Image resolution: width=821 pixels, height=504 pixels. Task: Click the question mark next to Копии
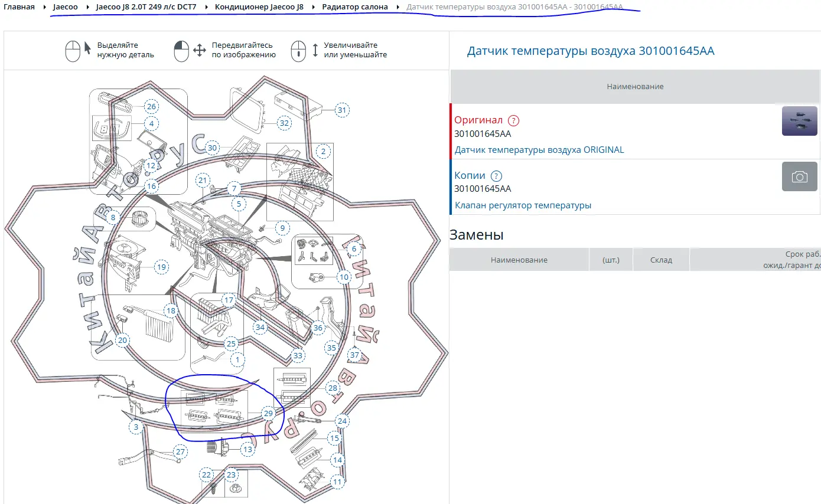[x=496, y=176]
